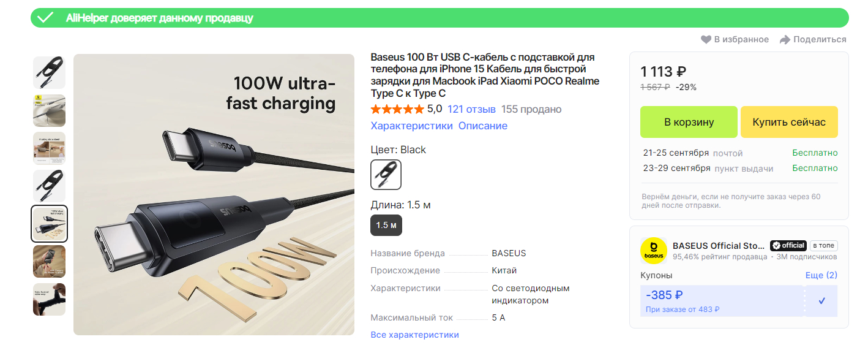Click the five-star rating icons
868x361 pixels.
[x=397, y=110]
